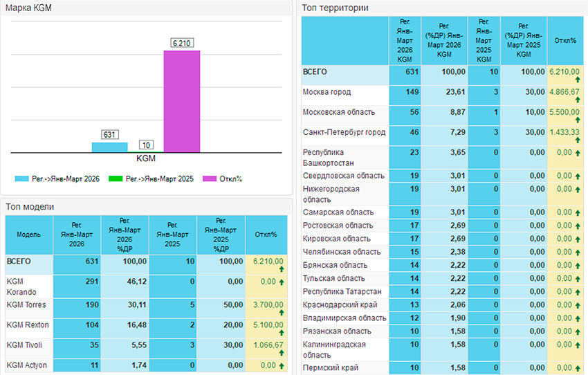Click the Марка KGM panel title
588x375 pixels.
tap(28, 8)
